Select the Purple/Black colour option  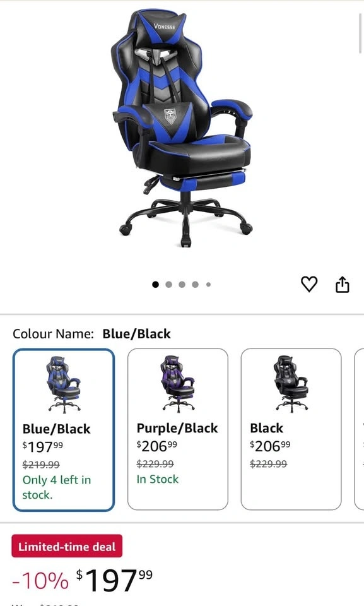point(178,429)
